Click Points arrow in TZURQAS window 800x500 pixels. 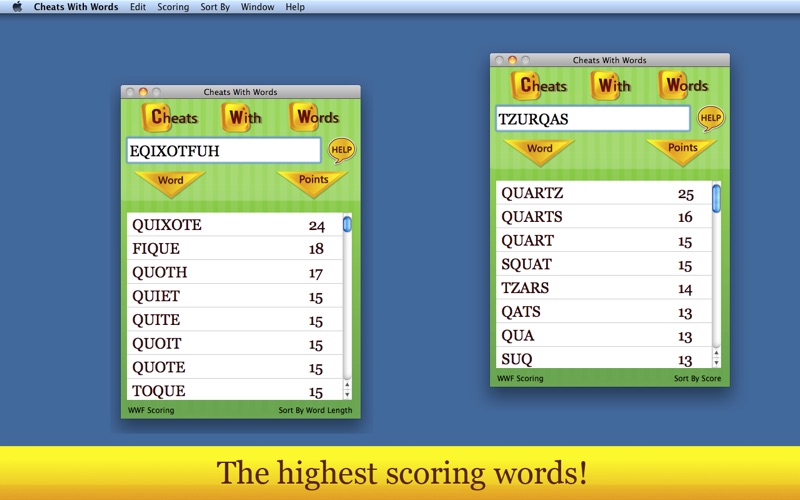pyautogui.click(x=682, y=151)
